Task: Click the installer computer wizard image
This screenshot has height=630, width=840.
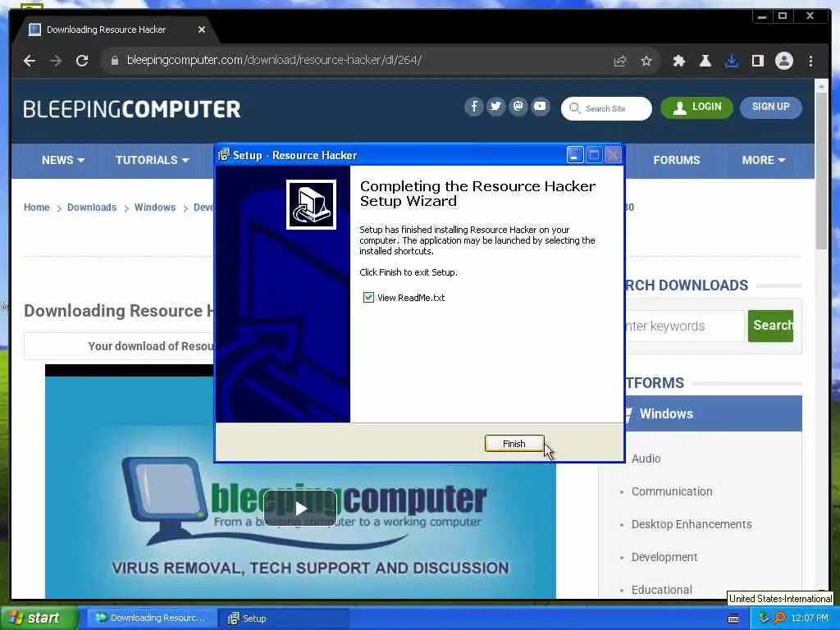Action: pos(311,204)
